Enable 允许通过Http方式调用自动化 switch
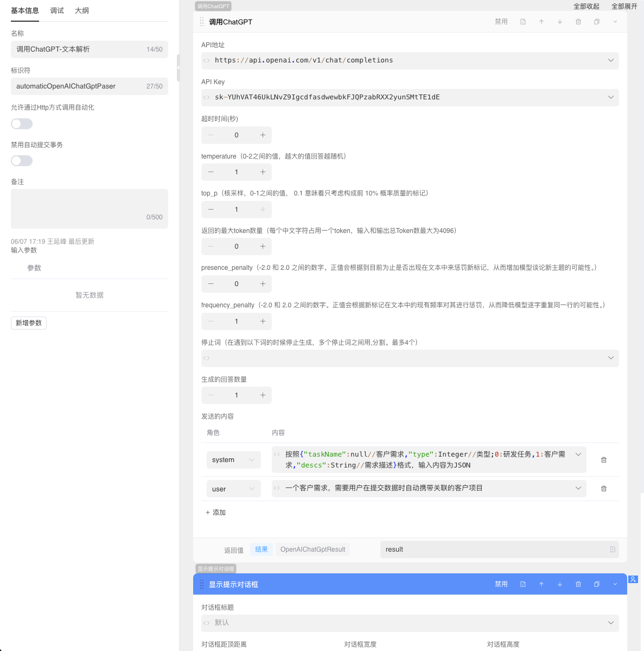Image resolution: width=644 pixels, height=651 pixels. (22, 124)
